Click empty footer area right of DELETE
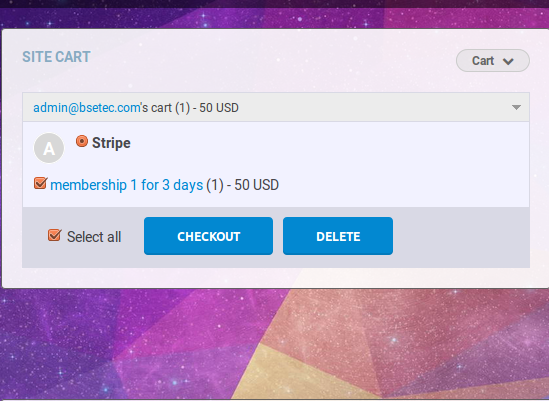Image resolution: width=549 pixels, height=401 pixels. 461,237
